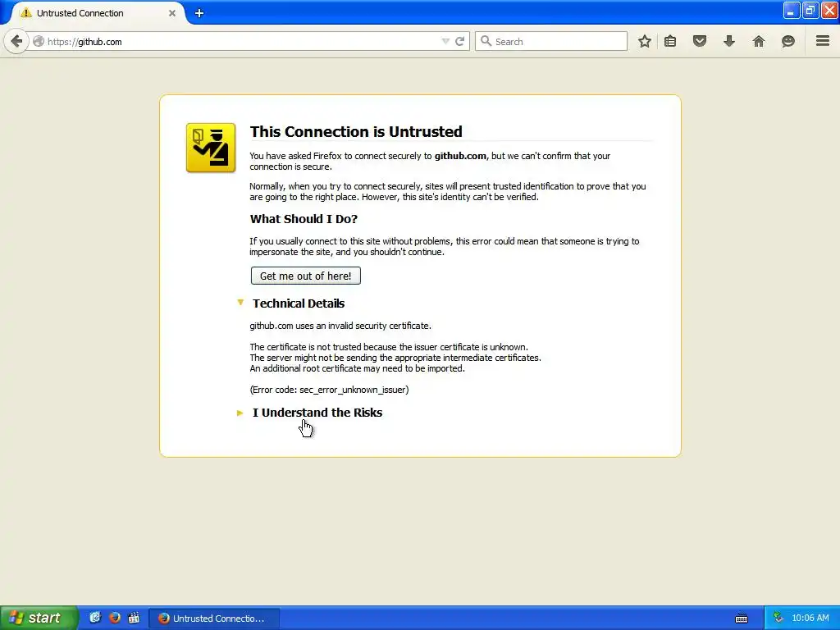This screenshot has height=630, width=840.
Task: Go to Home page icon
Action: point(759,41)
